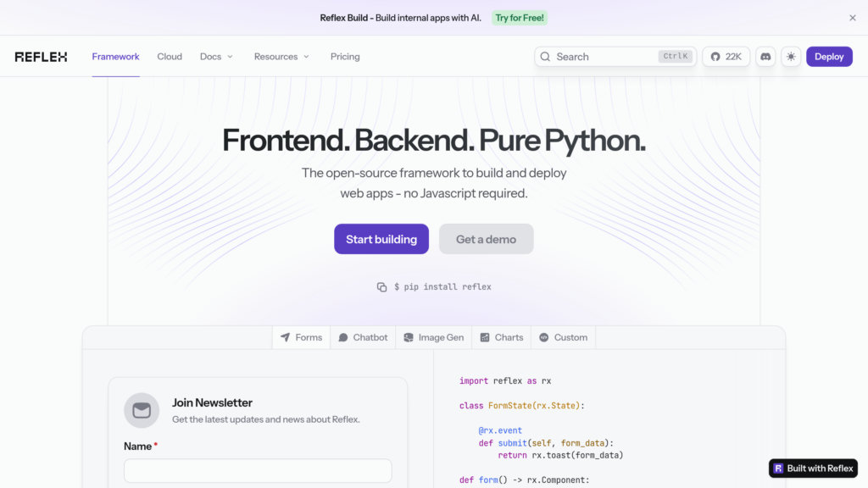Click the Try for Free! badge
The image size is (868, 488).
(520, 18)
